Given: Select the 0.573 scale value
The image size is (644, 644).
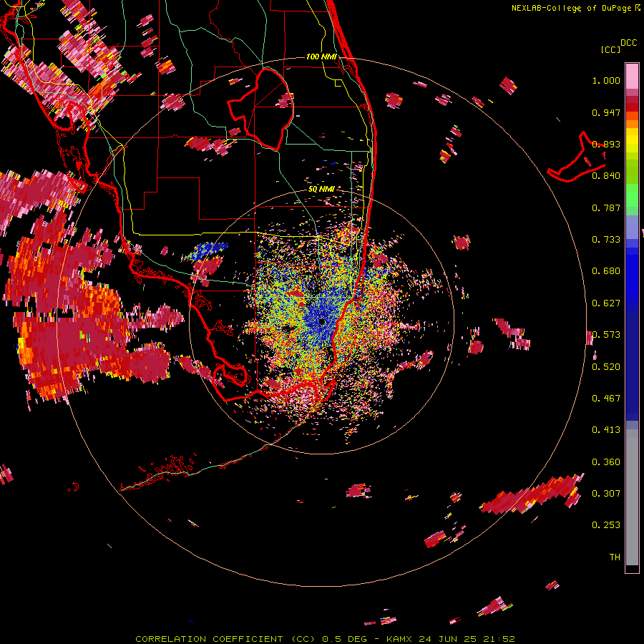Looking at the screenshot, I should pos(606,335).
